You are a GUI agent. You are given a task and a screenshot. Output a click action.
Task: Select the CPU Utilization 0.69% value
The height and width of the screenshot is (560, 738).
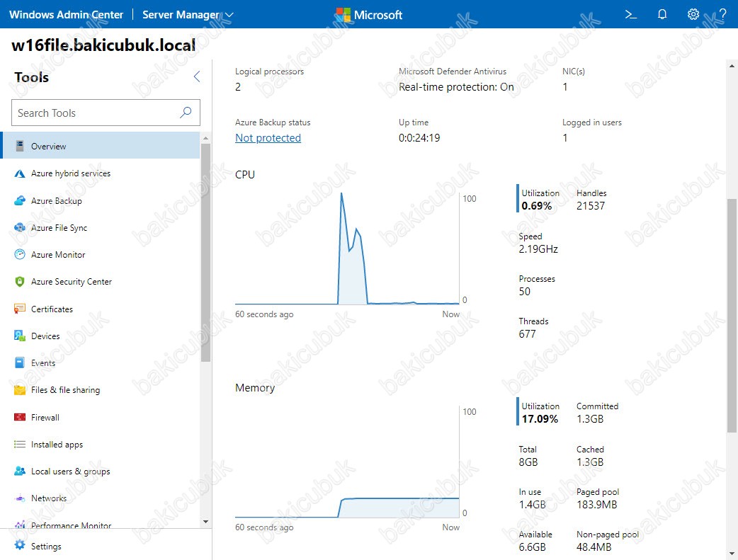pyautogui.click(x=537, y=206)
